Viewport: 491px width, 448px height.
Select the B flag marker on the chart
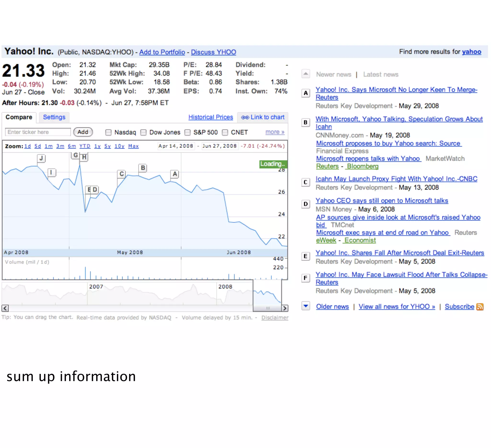pyautogui.click(x=143, y=168)
